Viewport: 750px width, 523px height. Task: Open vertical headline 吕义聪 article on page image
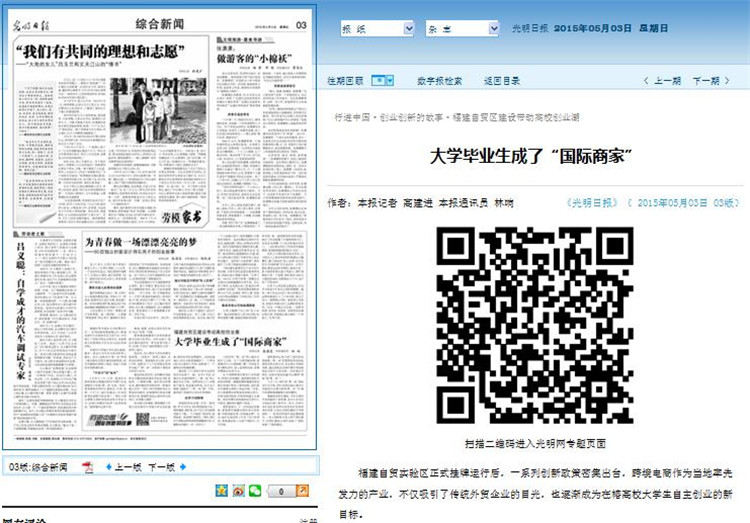coord(21,311)
